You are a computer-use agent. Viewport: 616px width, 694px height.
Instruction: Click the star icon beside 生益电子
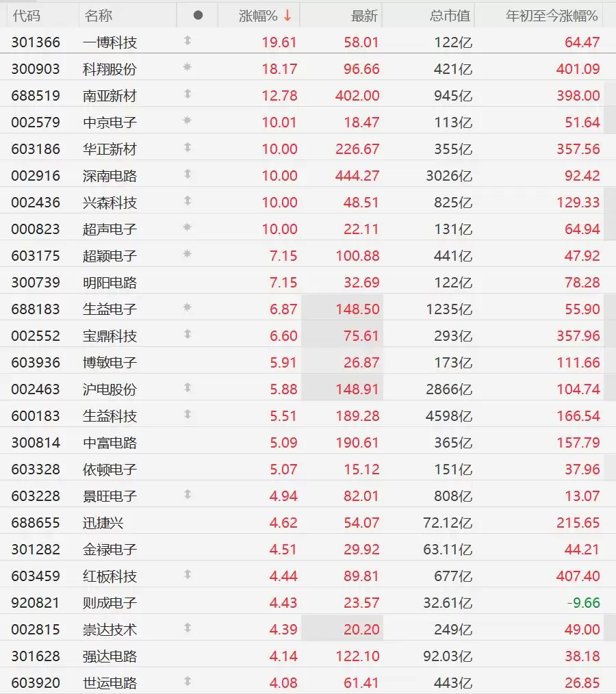click(188, 307)
